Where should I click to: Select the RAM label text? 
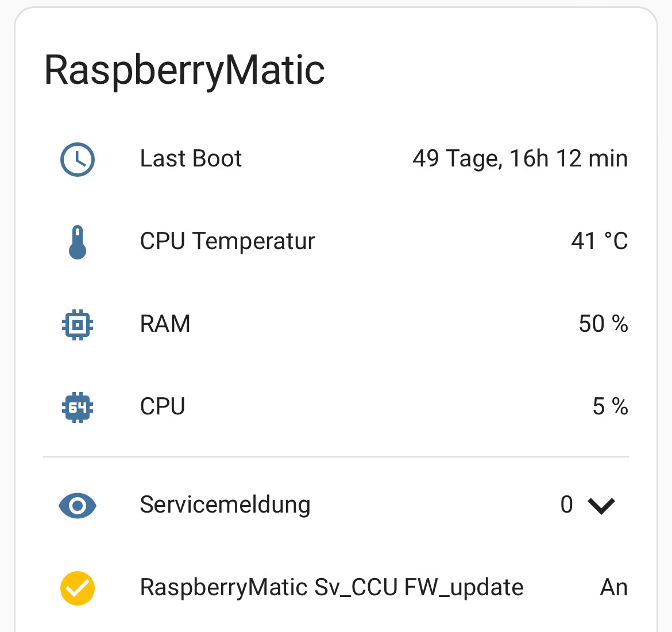pos(165,324)
